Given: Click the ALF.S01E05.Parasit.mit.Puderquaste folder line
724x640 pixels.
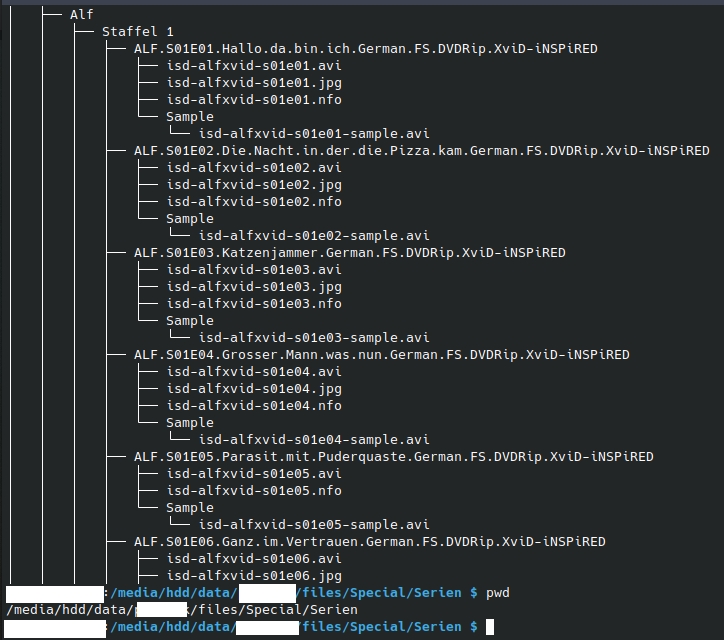Looking at the screenshot, I should tap(394, 457).
